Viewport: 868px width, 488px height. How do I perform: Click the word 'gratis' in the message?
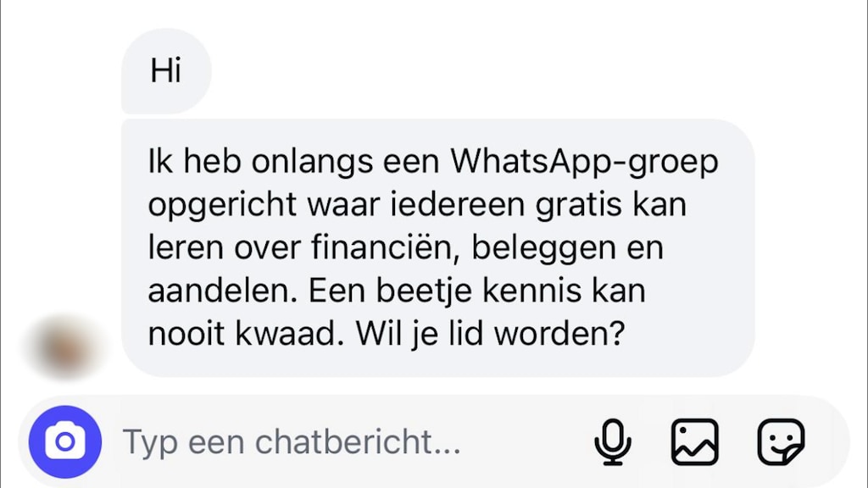(578, 206)
